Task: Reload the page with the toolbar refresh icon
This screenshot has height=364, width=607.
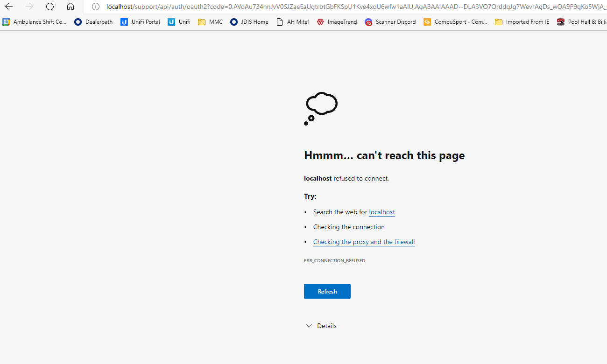Action: click(x=50, y=7)
